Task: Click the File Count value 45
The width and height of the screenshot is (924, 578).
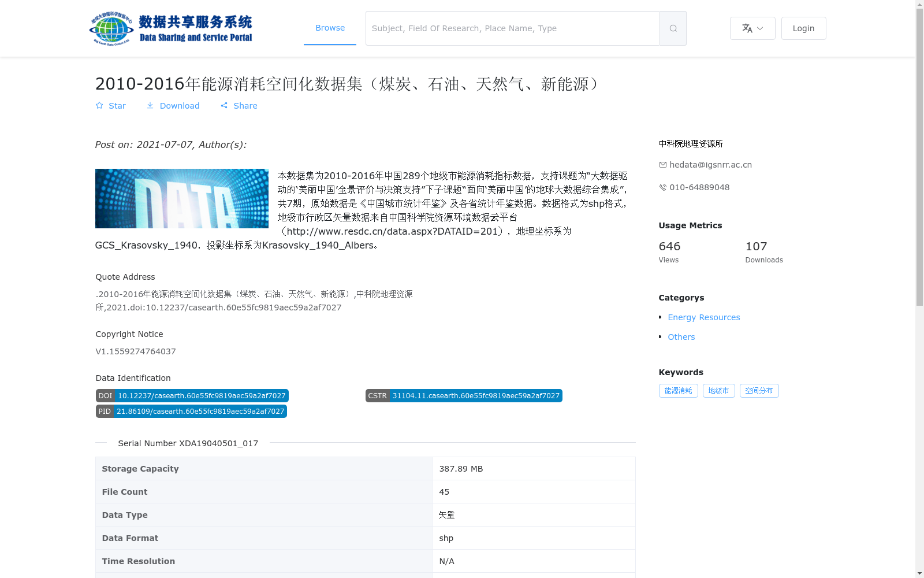Action: point(444,492)
